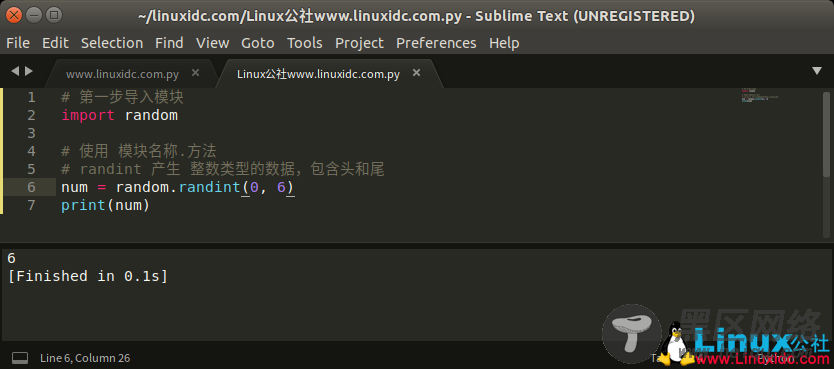Click line number 1 in gutter
The image size is (834, 369).
[31, 97]
